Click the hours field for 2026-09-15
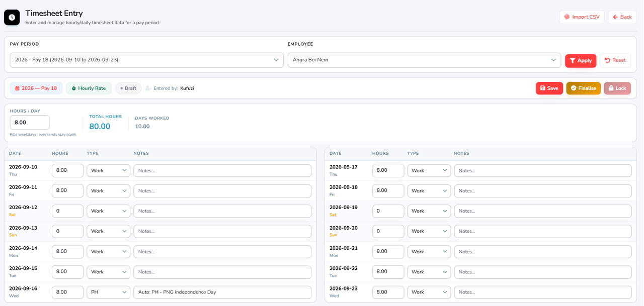 tap(67, 272)
